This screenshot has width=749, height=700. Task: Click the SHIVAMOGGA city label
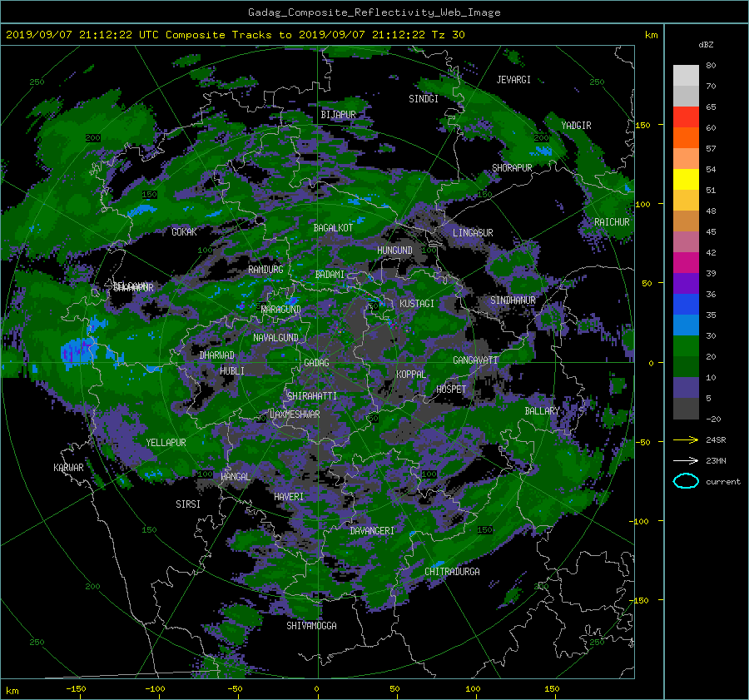click(311, 626)
